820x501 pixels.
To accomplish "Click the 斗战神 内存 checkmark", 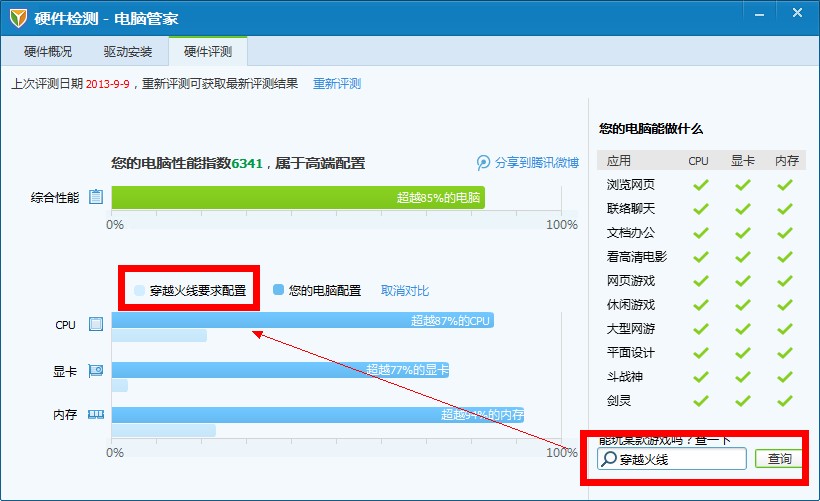I will pyautogui.click(x=784, y=377).
